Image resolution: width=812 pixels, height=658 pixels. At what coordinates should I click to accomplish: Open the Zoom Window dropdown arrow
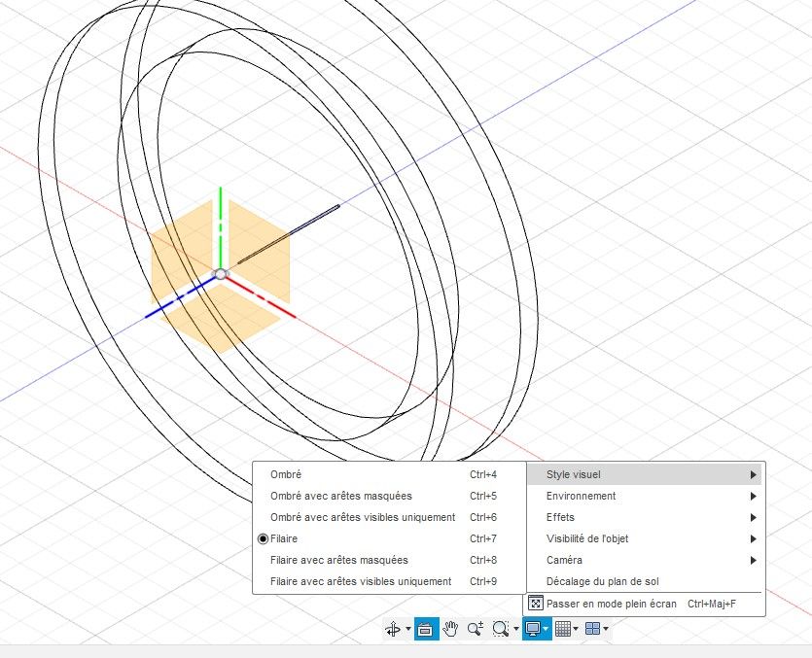(x=516, y=629)
